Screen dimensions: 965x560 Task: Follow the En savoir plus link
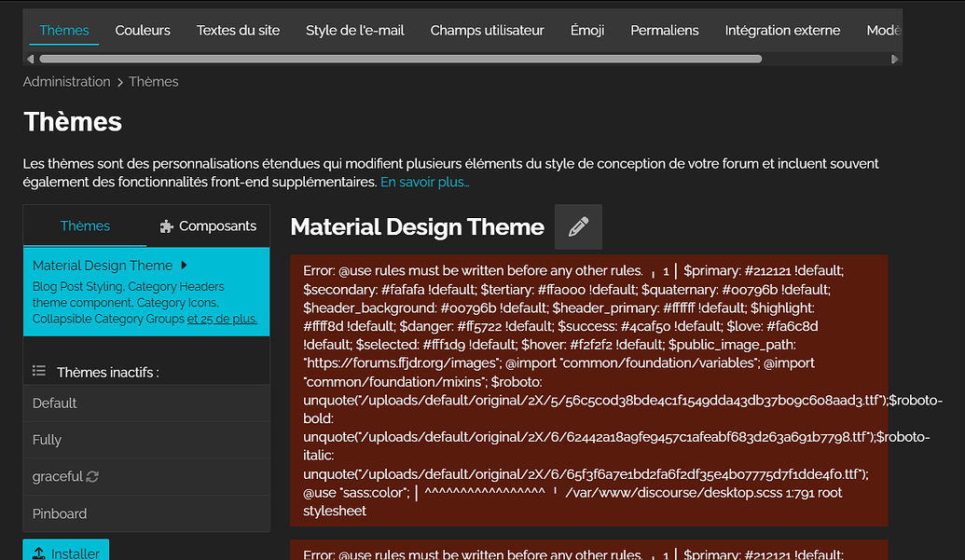(x=424, y=182)
